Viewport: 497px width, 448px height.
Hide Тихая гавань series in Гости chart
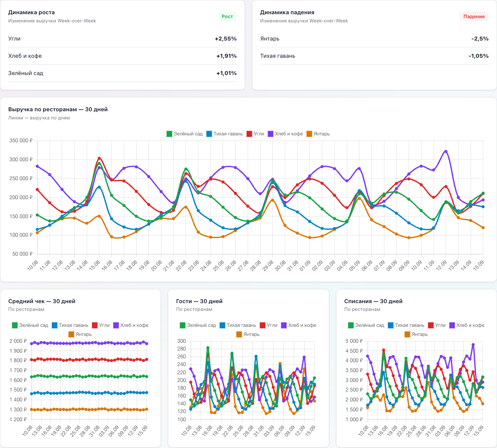coord(238,325)
